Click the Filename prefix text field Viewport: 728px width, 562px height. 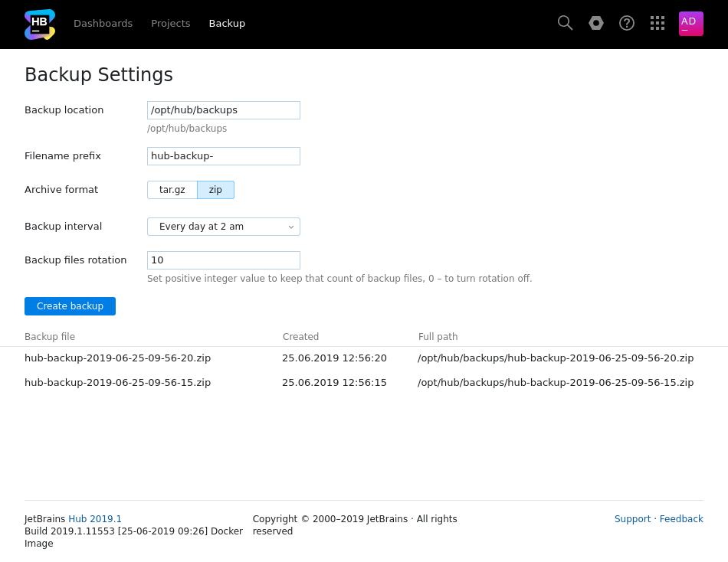pos(223,156)
